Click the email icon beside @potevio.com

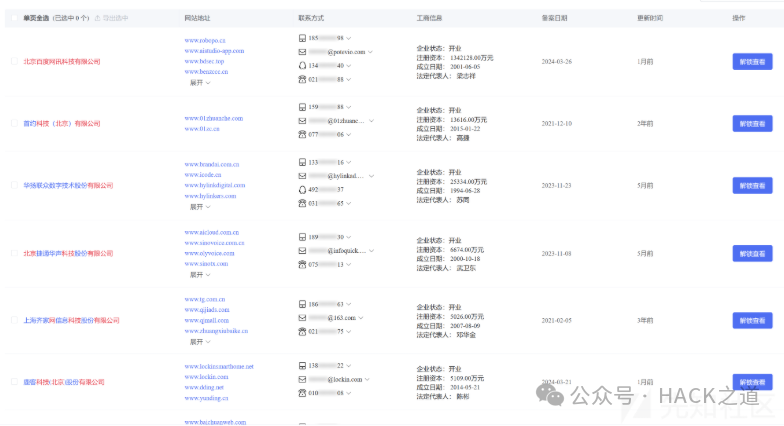point(302,52)
